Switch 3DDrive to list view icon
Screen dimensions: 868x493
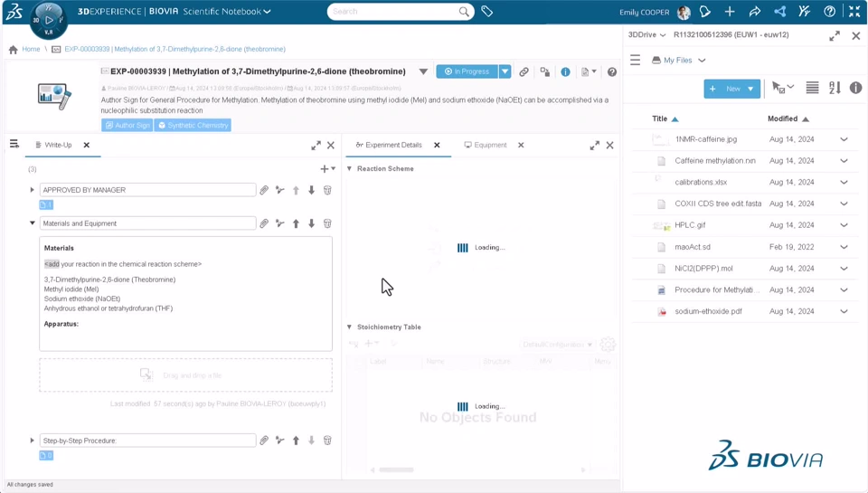pos(812,88)
